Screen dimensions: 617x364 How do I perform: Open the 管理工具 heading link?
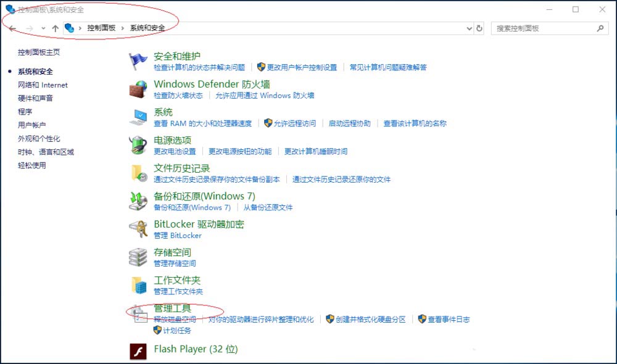[x=172, y=308]
